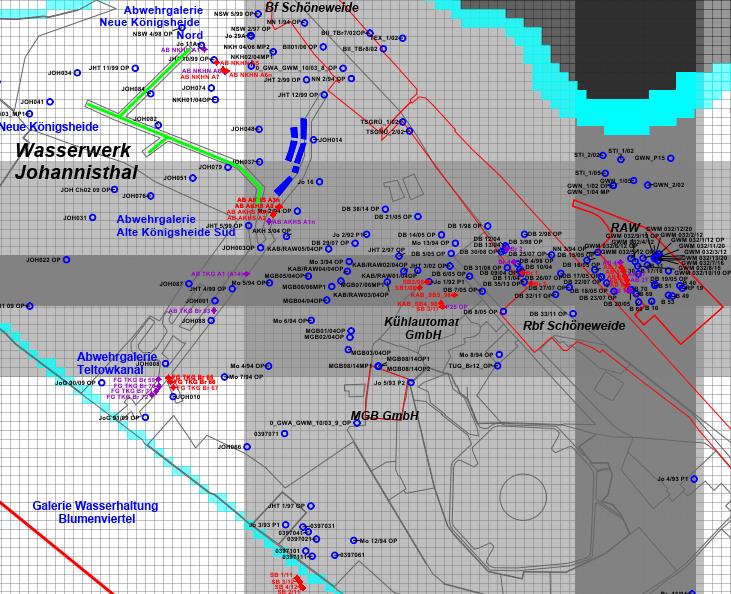Click the Mo 12/94 OP well circle
Viewport: 731px width, 594px height.
point(353,540)
